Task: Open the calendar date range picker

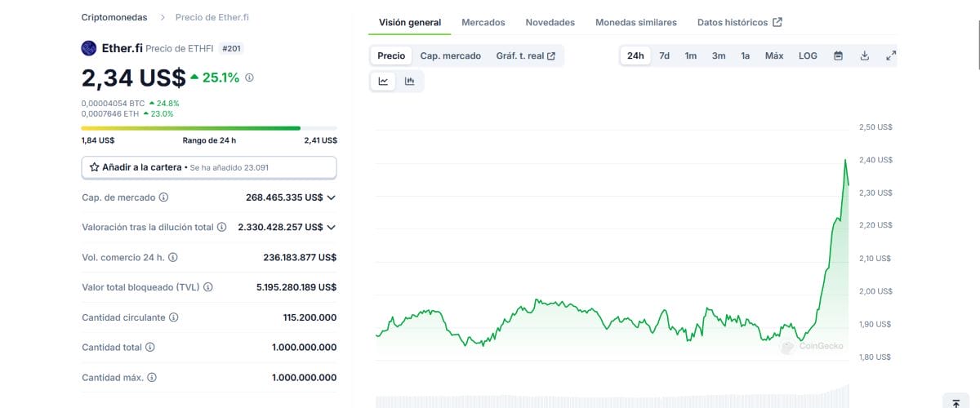Action: (838, 55)
